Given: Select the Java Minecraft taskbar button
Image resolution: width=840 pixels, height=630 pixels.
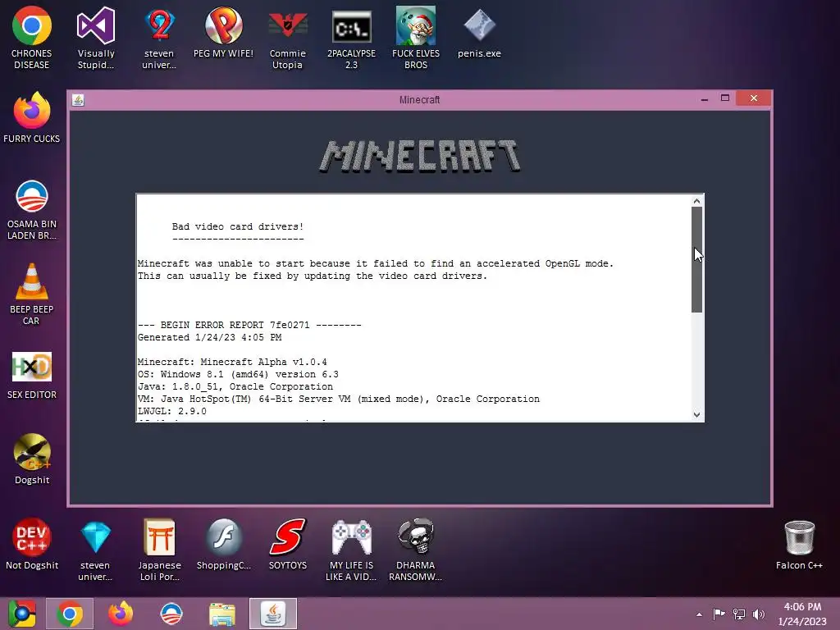Looking at the screenshot, I should coord(273,614).
